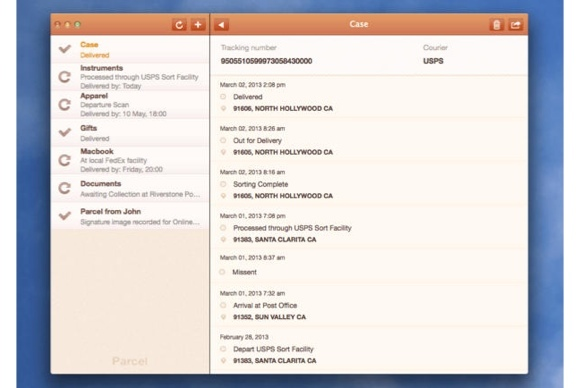Click the status circle beside Depart USPS Sort Facility
Screen dimensions: 580x388
click(223, 349)
